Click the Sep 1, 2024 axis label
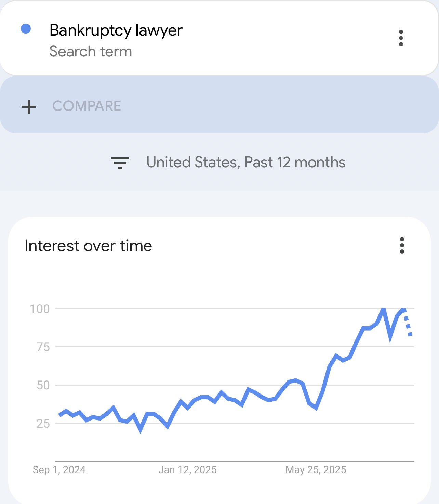 pyautogui.click(x=59, y=470)
